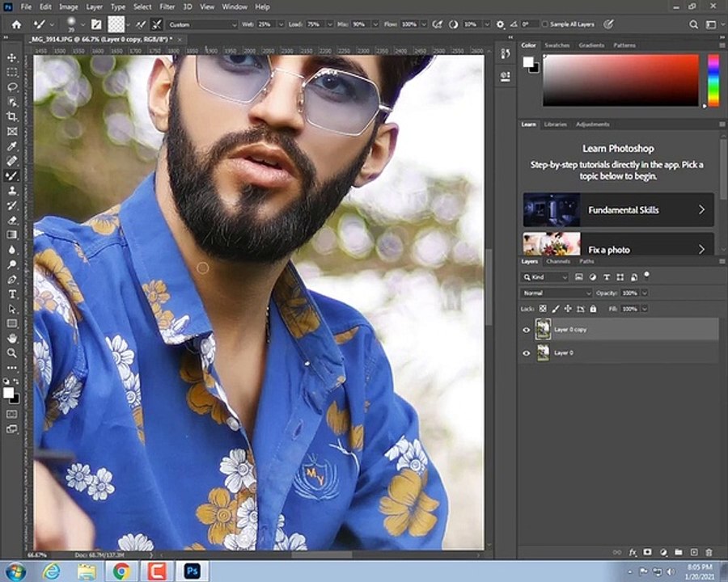Toggle visibility of Layer 0
Screen dimensions: 728x582
pos(526,353)
